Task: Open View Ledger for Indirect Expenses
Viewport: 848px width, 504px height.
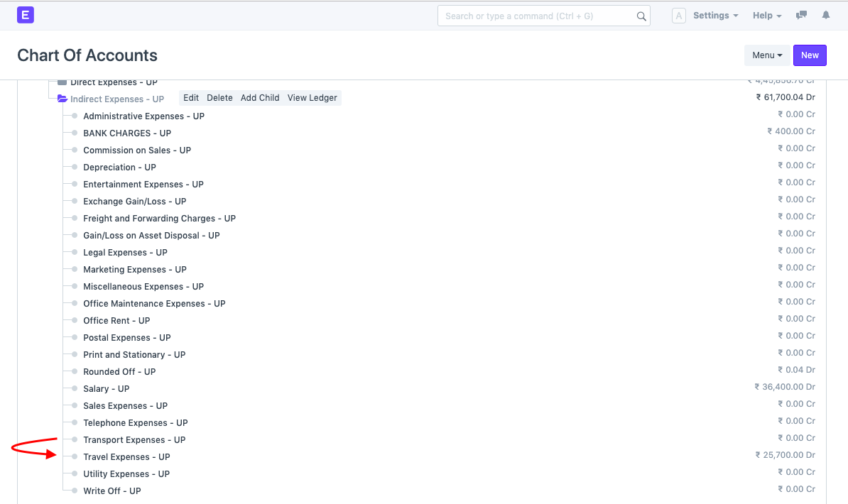Action: pos(312,98)
